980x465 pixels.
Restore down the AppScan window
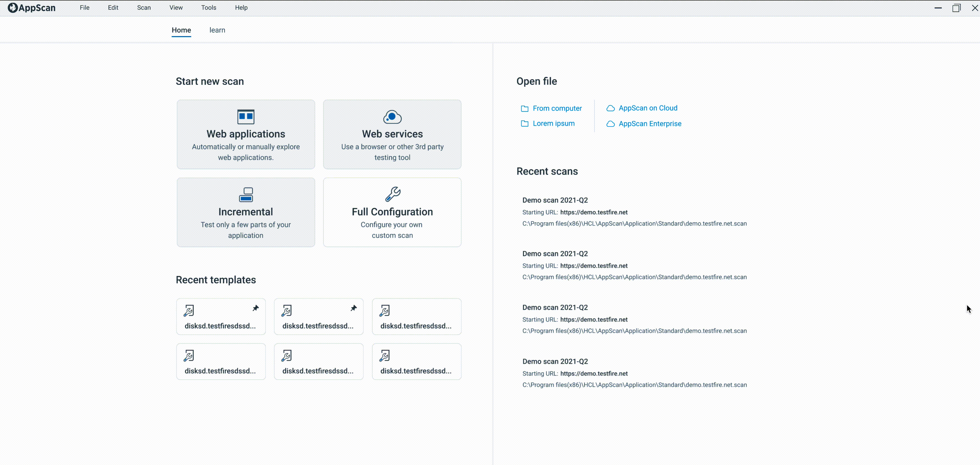(x=956, y=8)
